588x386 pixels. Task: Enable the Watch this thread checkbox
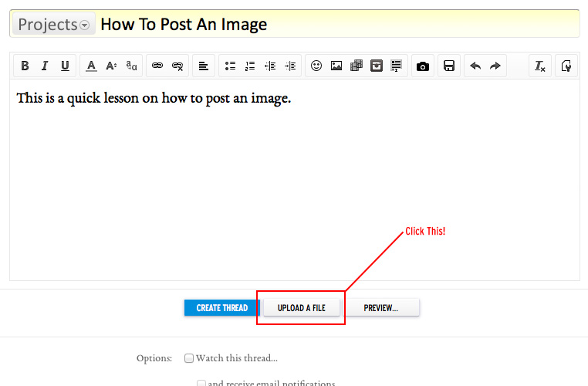[x=189, y=358]
